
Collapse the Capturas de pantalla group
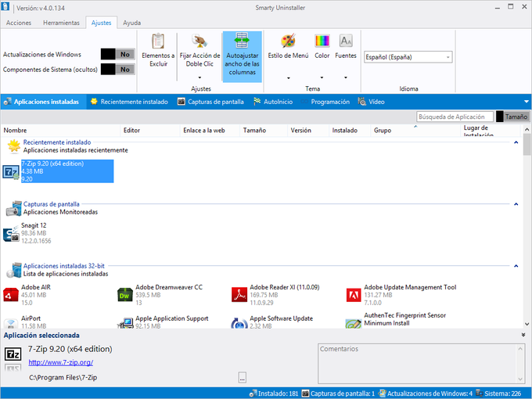516,204
